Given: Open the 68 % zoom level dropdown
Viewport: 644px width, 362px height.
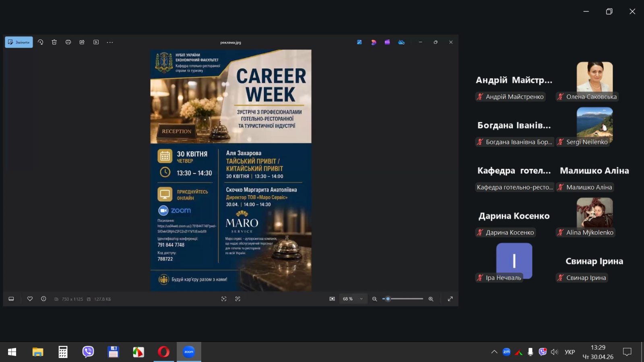Looking at the screenshot, I should click(353, 299).
